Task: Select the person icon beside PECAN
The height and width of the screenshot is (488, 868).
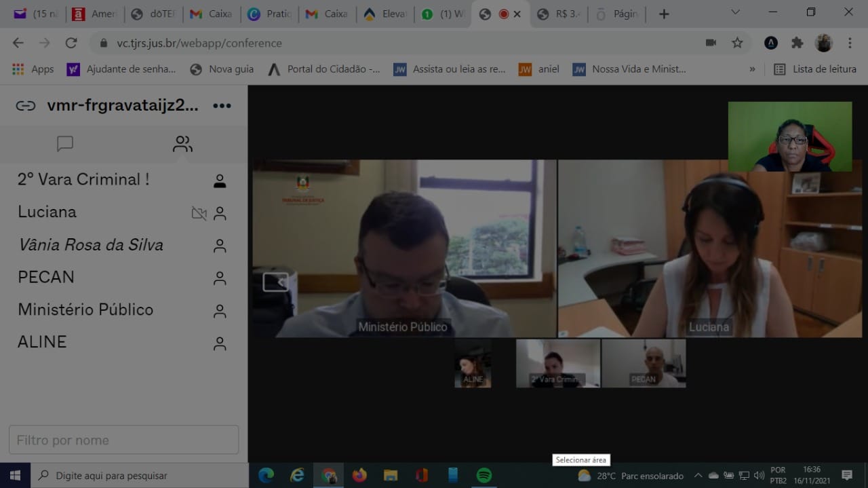Action: tap(220, 278)
